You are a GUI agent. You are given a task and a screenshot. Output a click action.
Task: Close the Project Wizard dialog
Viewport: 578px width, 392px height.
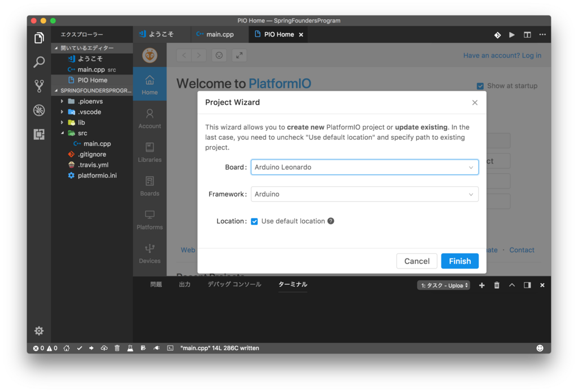click(x=475, y=103)
